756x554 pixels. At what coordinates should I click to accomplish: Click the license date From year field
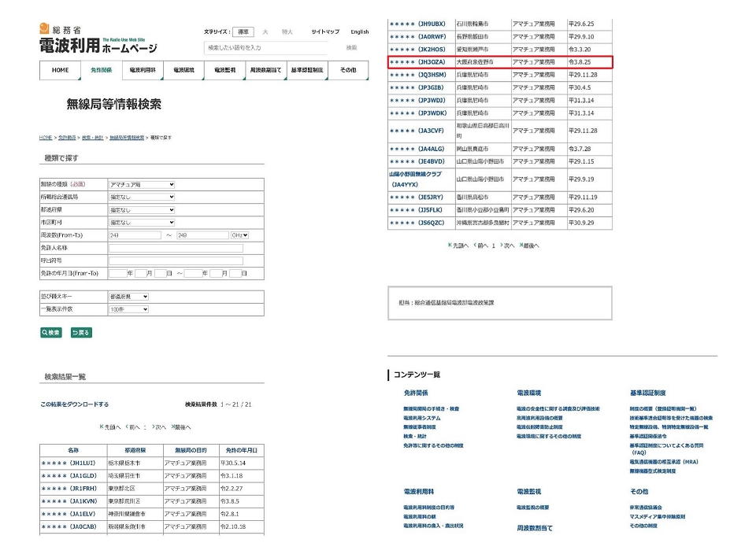[117, 273]
